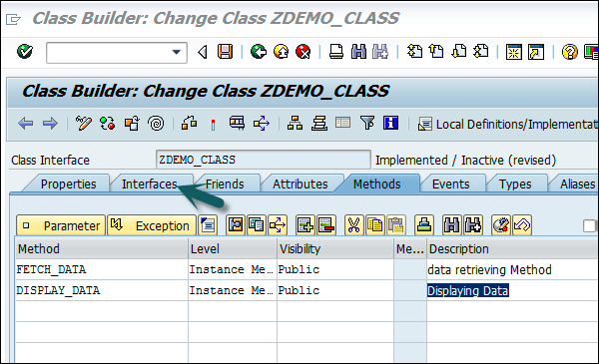The image size is (599, 364).
Task: Insert a row with the green plus icon
Action: click(305, 225)
